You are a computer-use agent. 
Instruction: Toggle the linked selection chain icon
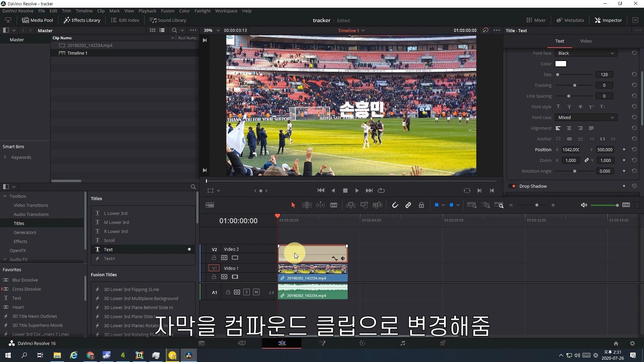[x=408, y=205]
